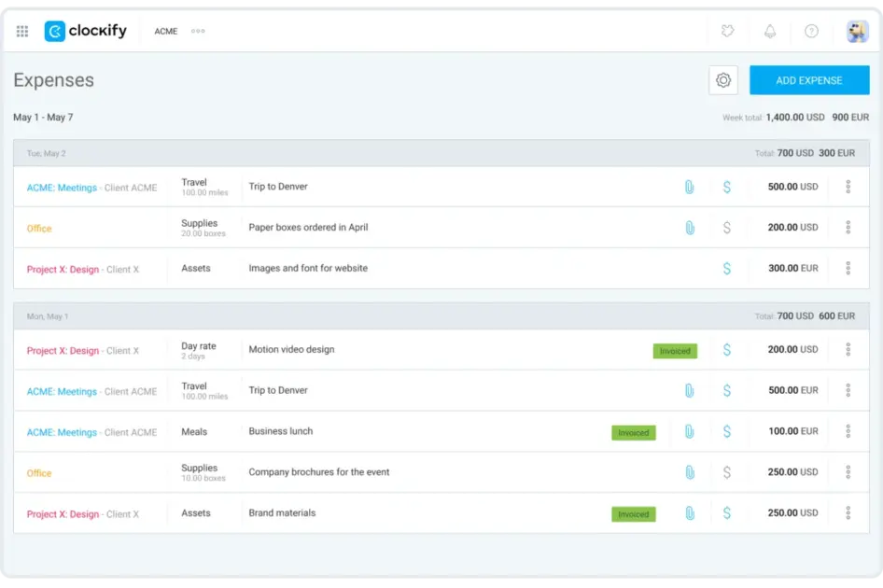Click amount 100.00 EUR
Image resolution: width=883 pixels, height=588 pixels.
792,431
